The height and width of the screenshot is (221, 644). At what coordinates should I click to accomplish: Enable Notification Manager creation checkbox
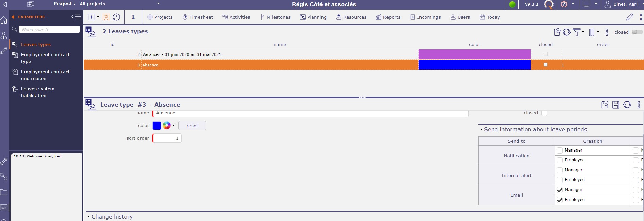click(x=560, y=151)
